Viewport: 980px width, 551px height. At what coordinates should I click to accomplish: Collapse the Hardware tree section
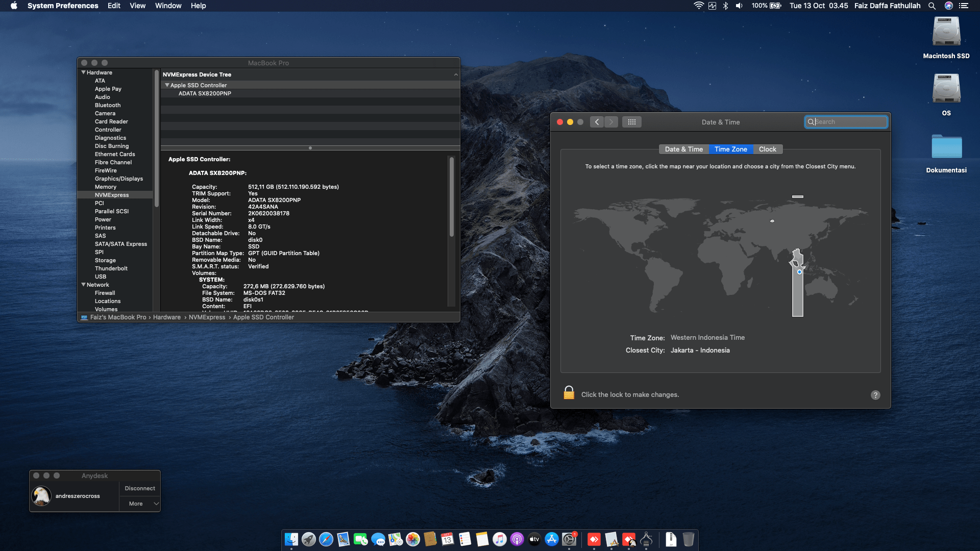83,72
